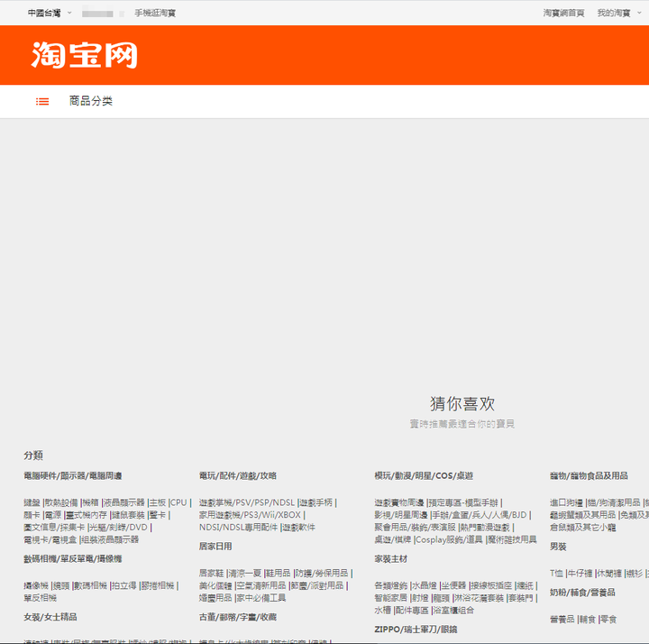The image size is (649, 644).
Task: Select the 拍立得 link
Action: click(124, 586)
